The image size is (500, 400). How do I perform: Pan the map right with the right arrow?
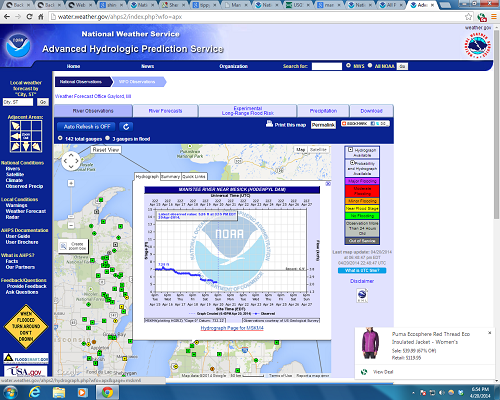[77, 161]
